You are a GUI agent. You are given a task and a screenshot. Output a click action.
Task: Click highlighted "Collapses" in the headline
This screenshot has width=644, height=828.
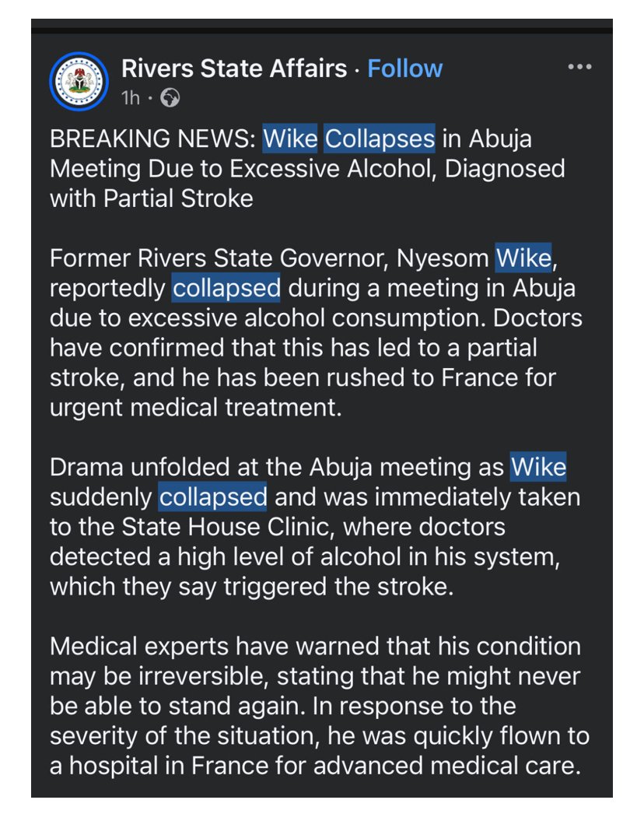click(380, 139)
